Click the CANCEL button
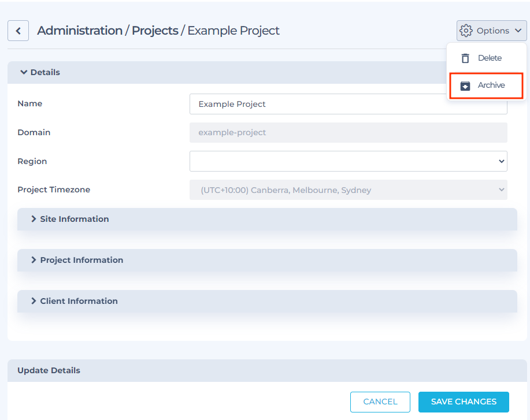The image size is (530, 420). [x=380, y=402]
